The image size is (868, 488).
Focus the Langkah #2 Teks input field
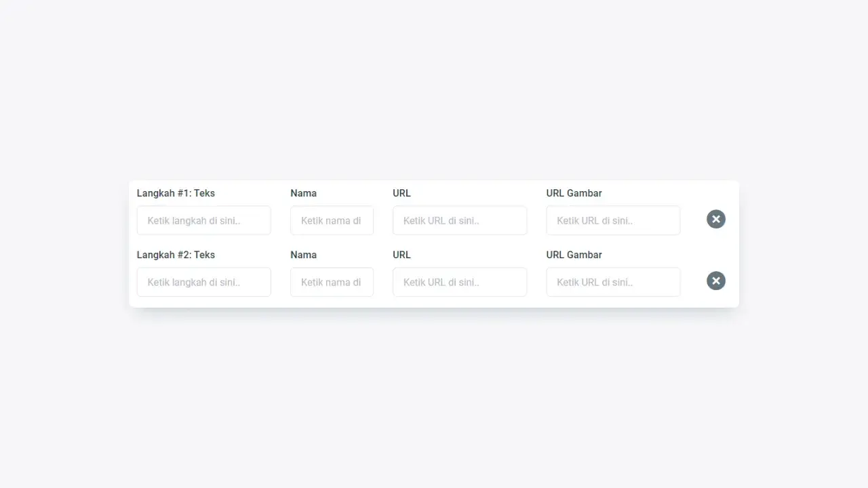point(203,282)
